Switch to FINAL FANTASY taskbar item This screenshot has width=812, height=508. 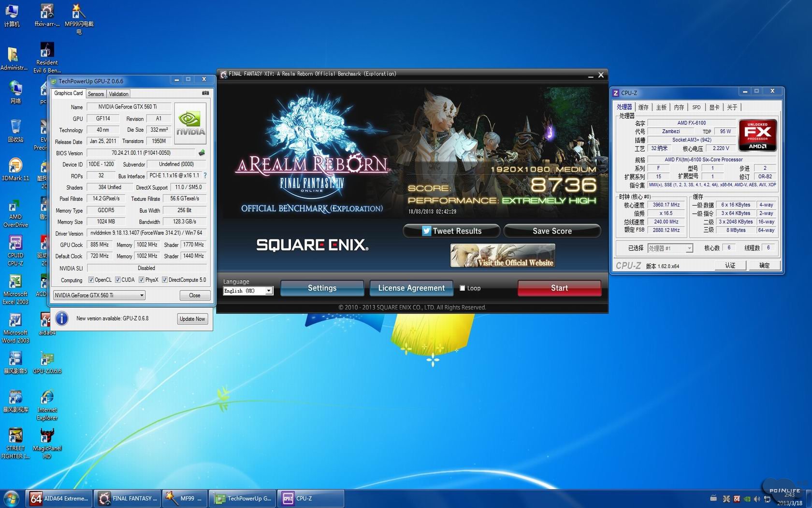click(x=128, y=498)
